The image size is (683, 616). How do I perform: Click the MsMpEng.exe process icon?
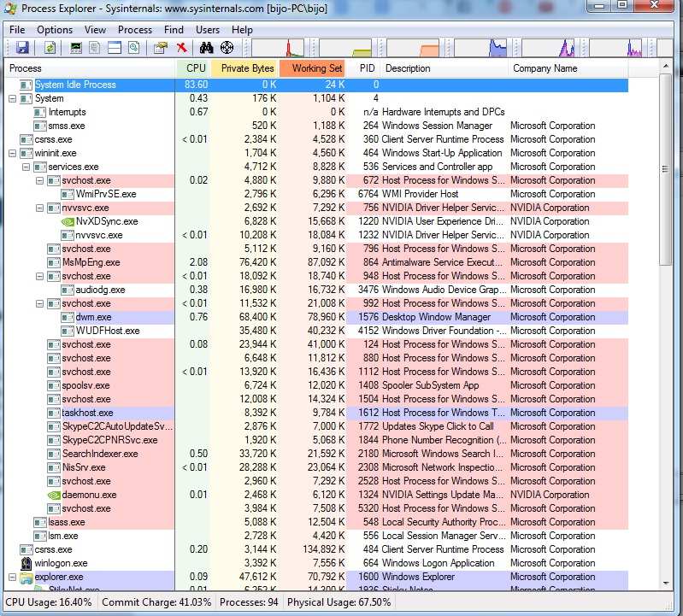coord(54,262)
